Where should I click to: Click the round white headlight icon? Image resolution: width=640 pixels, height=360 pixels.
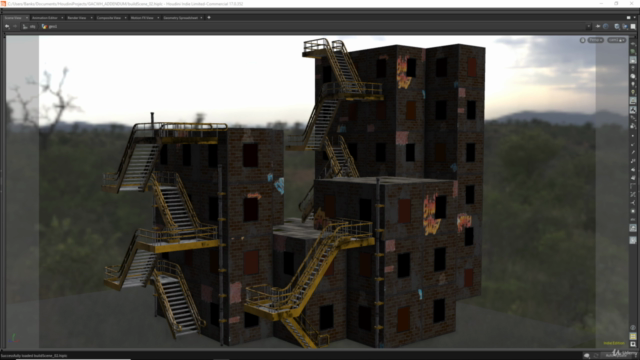tap(633, 76)
